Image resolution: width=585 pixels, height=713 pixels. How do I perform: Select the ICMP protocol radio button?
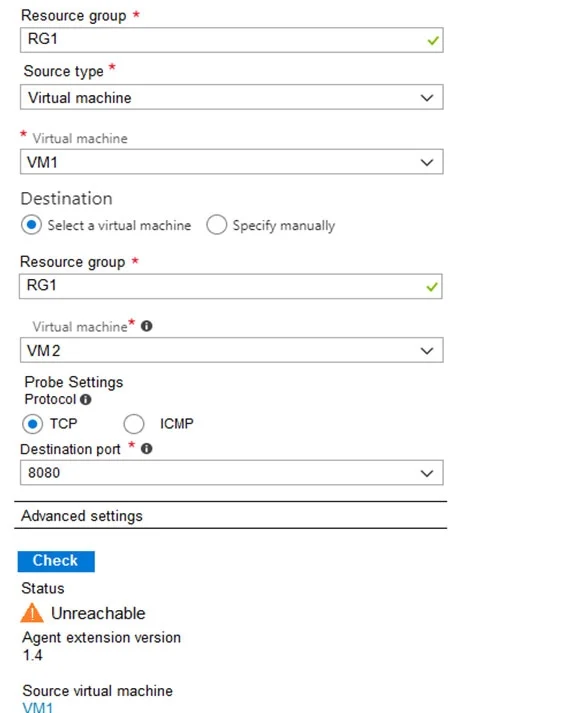(x=134, y=424)
